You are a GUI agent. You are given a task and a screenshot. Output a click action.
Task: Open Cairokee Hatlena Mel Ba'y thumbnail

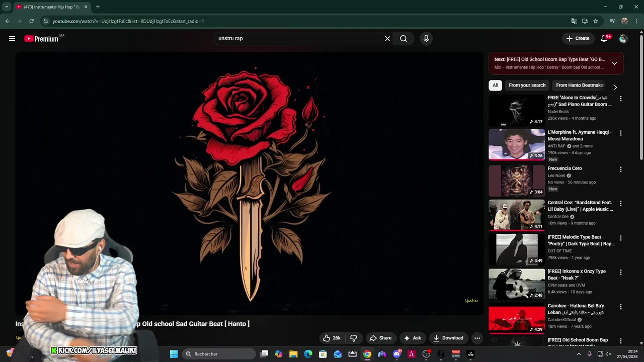pos(517,318)
